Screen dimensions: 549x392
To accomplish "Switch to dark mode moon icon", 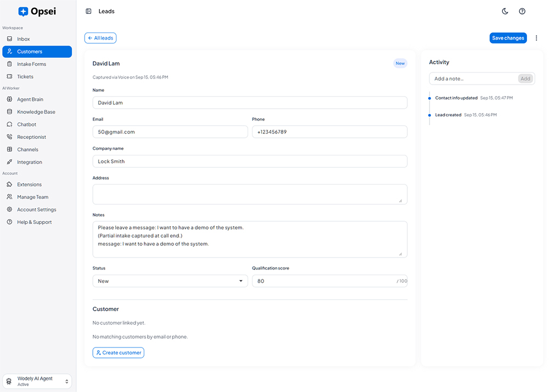I will [x=505, y=11].
